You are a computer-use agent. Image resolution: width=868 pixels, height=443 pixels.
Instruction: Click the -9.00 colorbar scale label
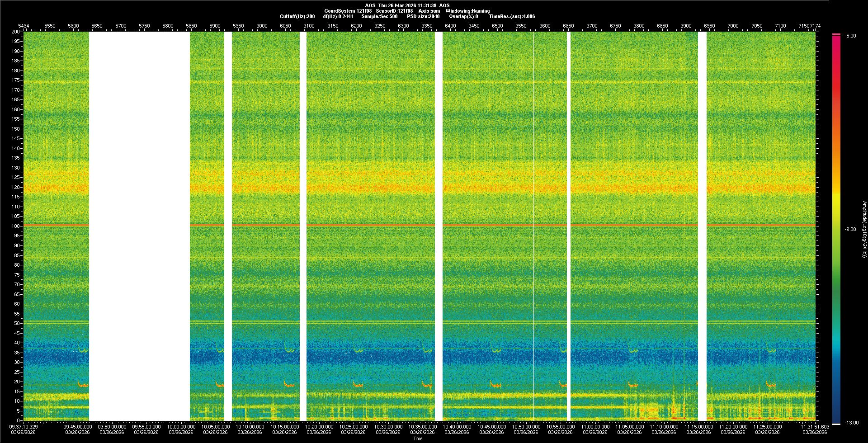850,230
